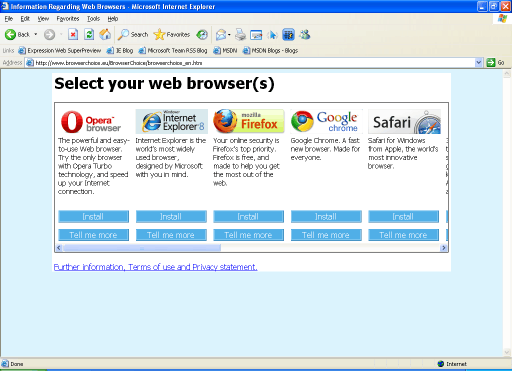Viewport: 512px width, 371px height.
Task: Go to the Home page icon
Action: 105,34
